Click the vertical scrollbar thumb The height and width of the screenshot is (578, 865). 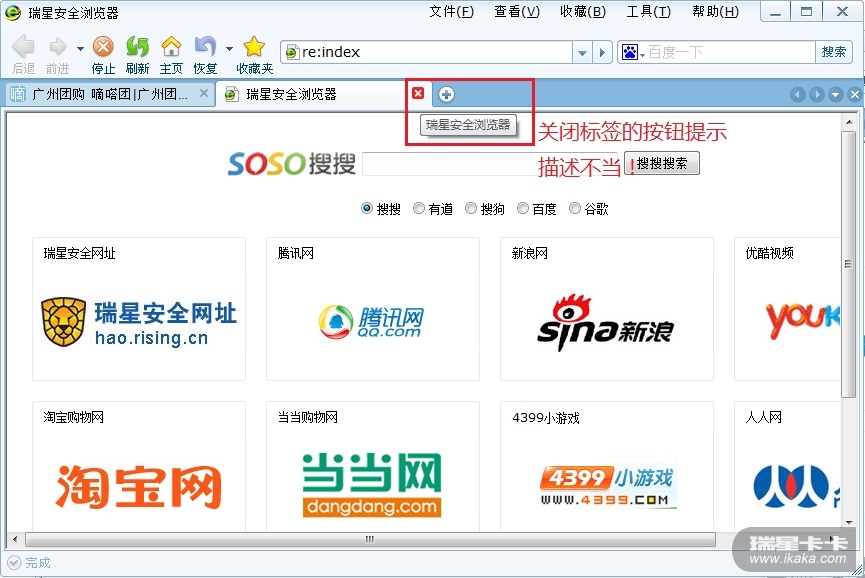(848, 264)
